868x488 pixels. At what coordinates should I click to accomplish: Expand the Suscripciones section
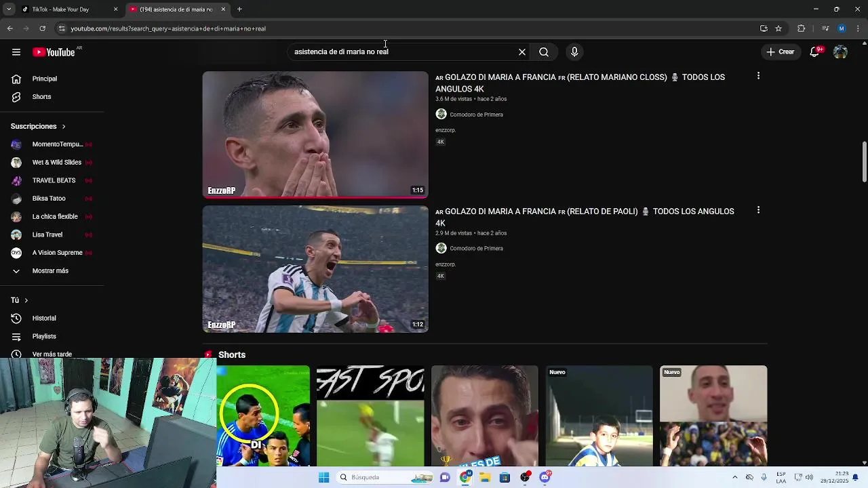38,126
